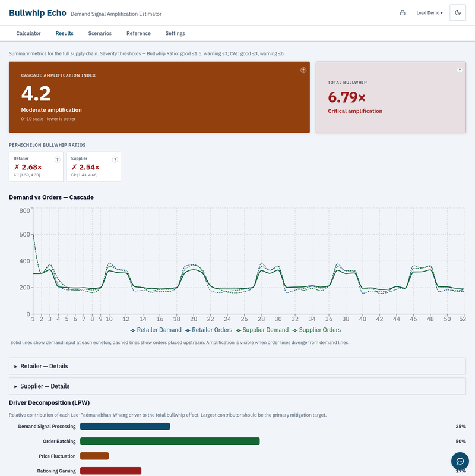475x476 pixels.
Task: Click the 6.79× Total Bullwhip value
Action: (347, 97)
